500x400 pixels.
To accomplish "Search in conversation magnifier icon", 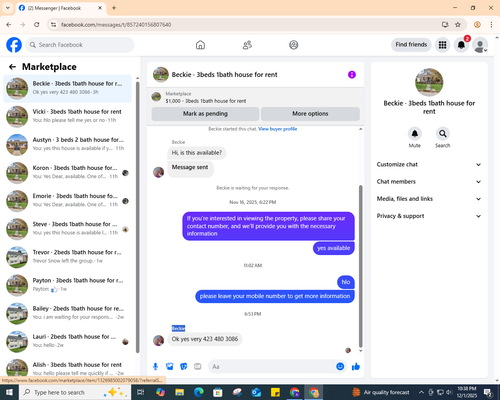I will point(443,134).
